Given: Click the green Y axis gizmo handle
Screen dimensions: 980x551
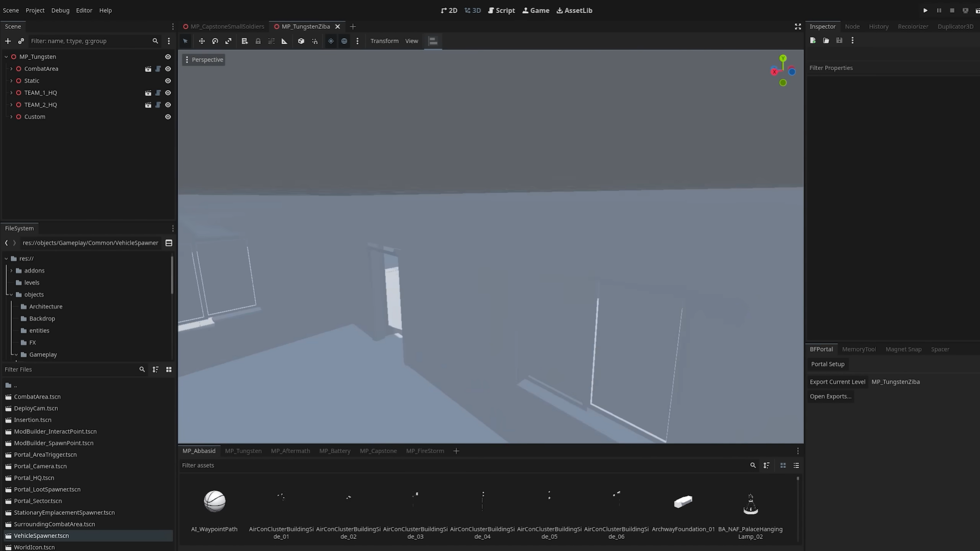Looking at the screenshot, I should coord(783,59).
